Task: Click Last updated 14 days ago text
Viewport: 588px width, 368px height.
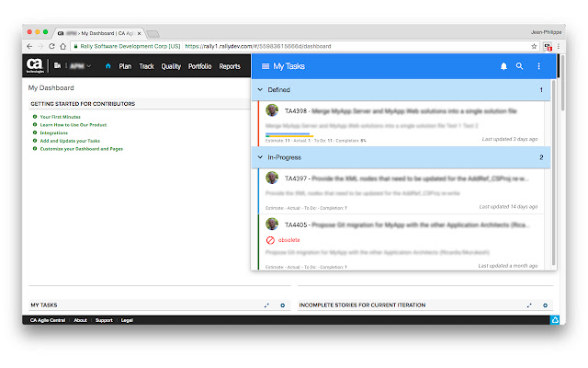Action: pyautogui.click(x=508, y=206)
